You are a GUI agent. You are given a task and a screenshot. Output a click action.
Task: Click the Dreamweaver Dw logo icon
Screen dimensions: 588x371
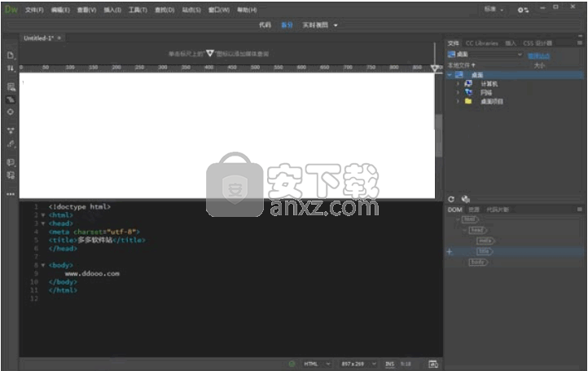tap(11, 10)
